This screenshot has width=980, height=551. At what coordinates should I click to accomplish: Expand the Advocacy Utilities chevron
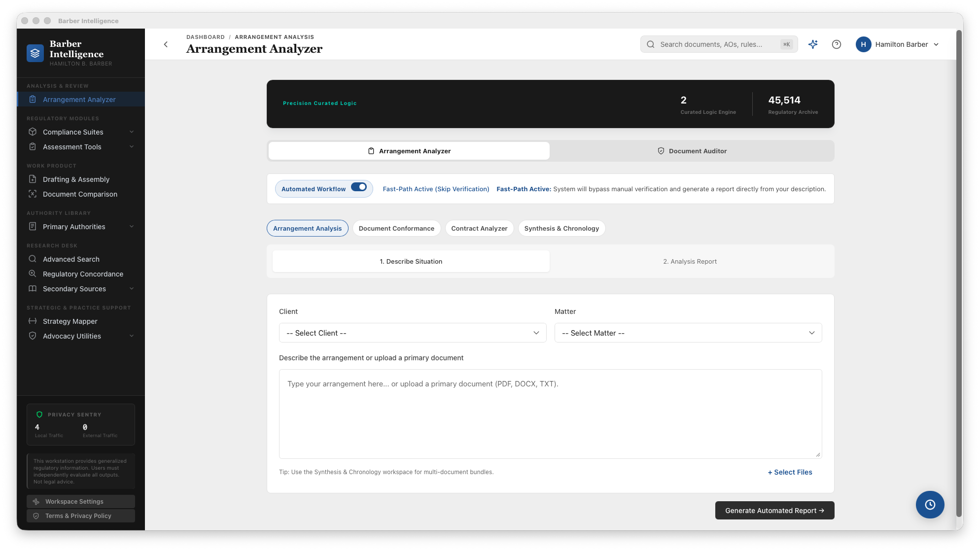[x=132, y=336]
